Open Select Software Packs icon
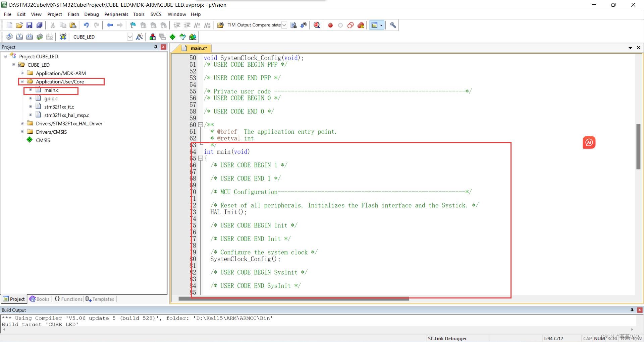Viewport: 644px width, 342px height. [182, 37]
